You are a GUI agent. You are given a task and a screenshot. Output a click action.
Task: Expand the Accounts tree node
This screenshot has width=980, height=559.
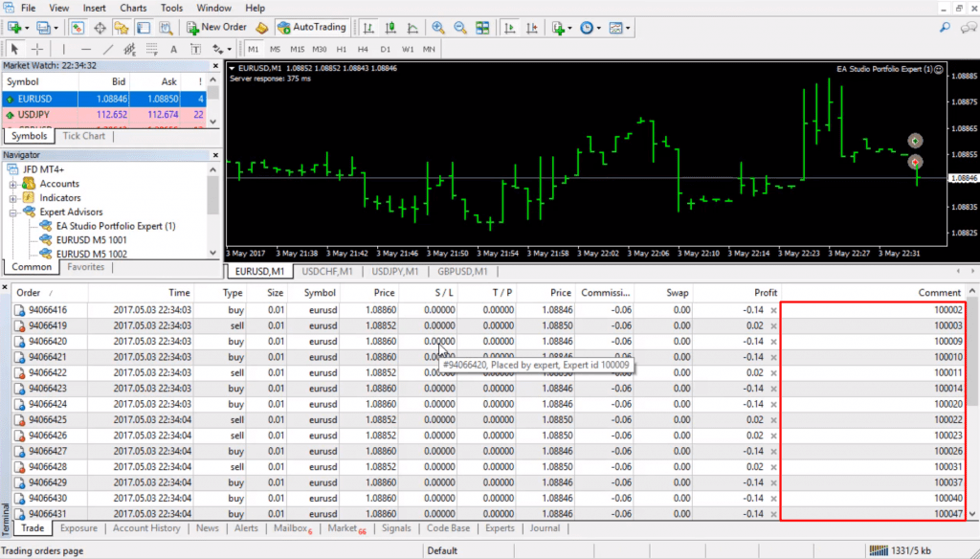pos(14,184)
